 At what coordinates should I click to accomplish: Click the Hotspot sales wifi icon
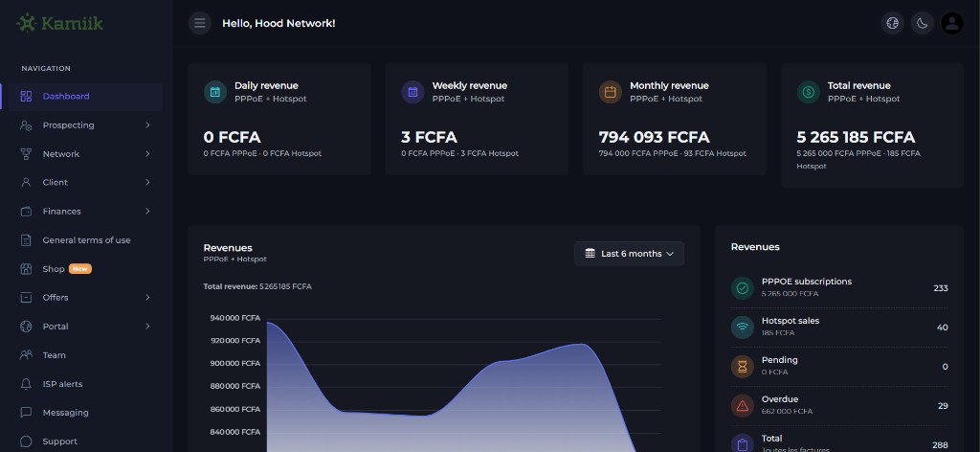click(743, 327)
